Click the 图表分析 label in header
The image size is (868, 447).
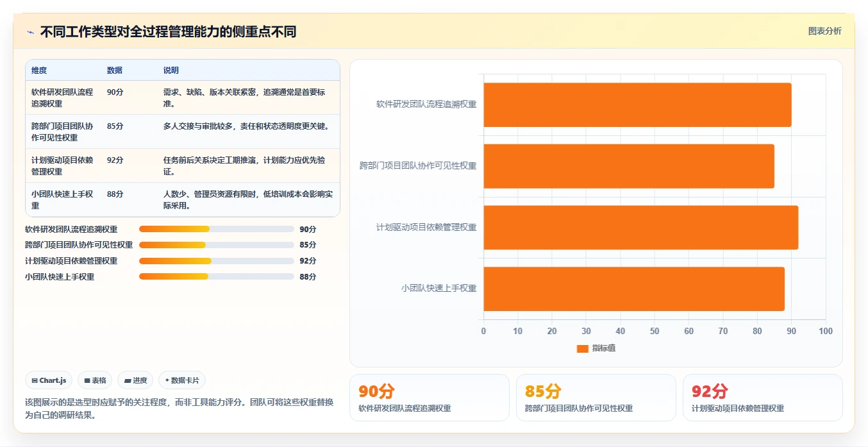coord(824,31)
